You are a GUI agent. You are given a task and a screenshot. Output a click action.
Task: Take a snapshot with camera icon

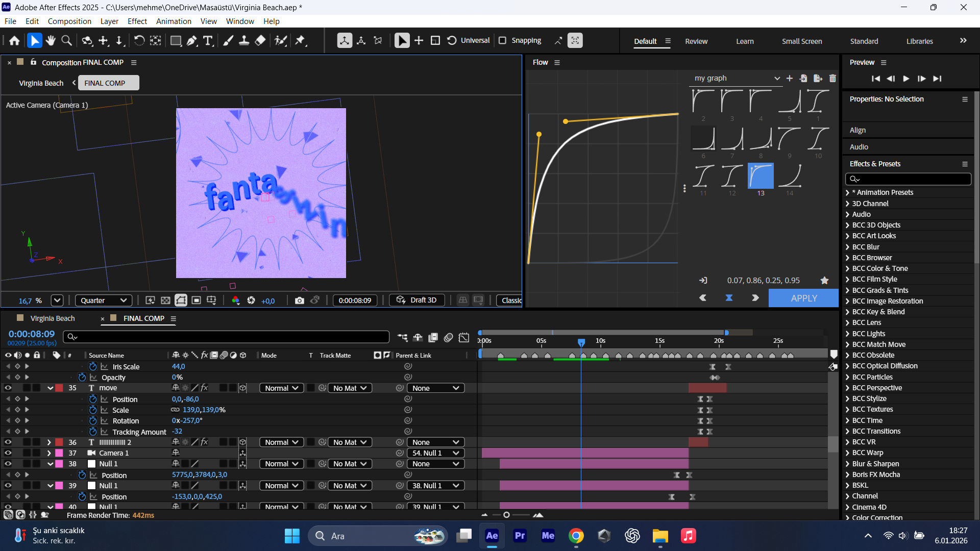click(x=299, y=300)
